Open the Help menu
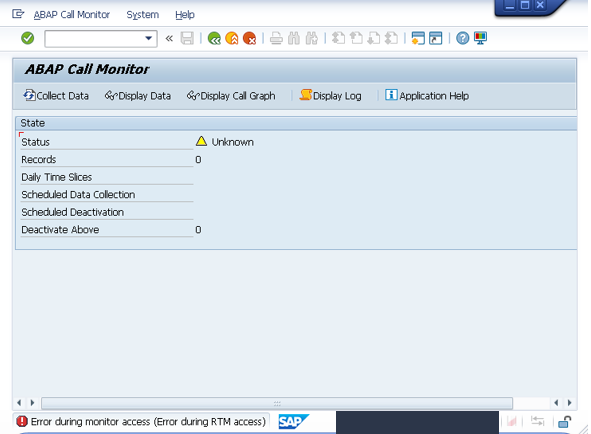591x434 pixels. point(185,15)
